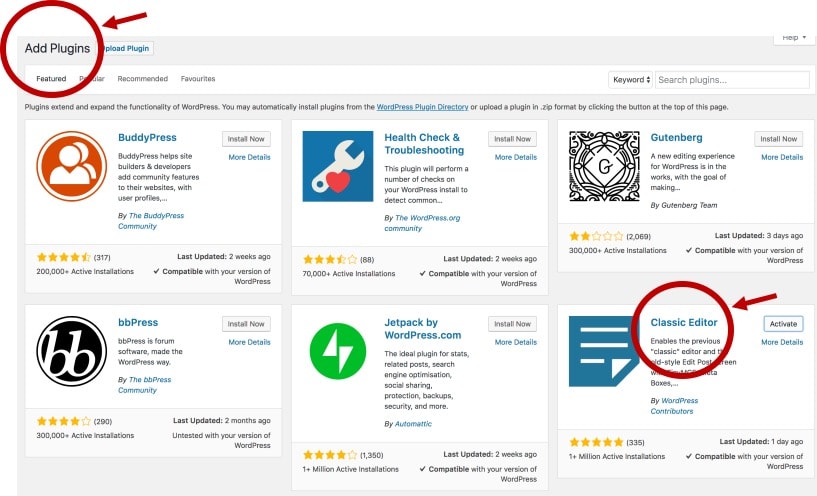Install the Gutenberg plugin now

click(778, 139)
